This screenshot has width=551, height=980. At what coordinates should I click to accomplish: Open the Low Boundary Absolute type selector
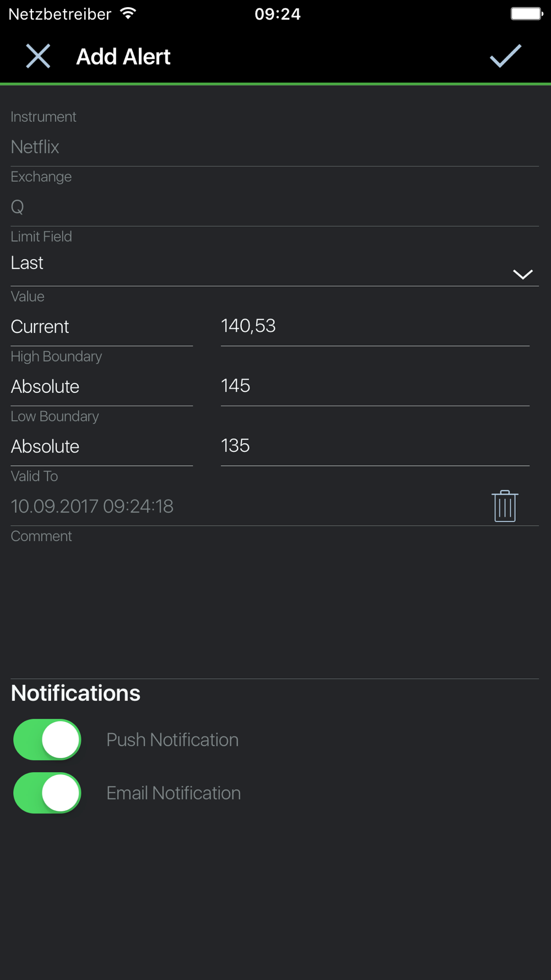click(101, 446)
